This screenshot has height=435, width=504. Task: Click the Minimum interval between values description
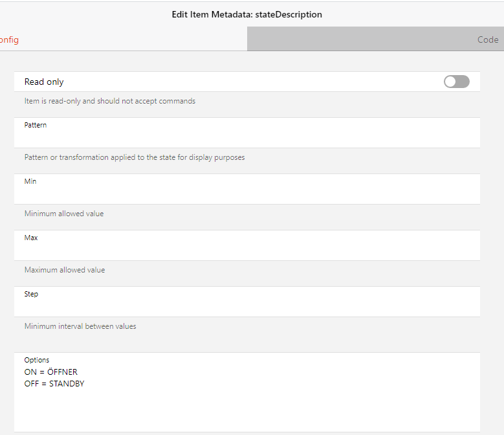pyautogui.click(x=80, y=326)
